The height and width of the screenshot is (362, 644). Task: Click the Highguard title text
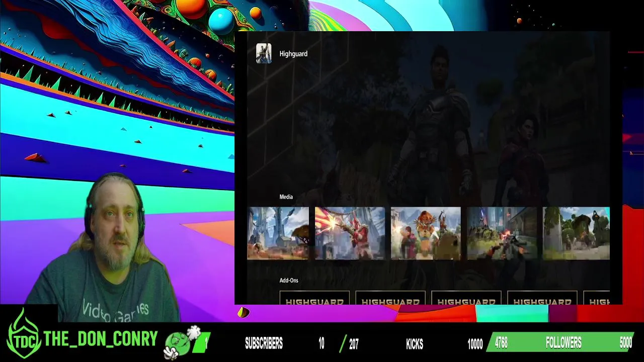[293, 54]
